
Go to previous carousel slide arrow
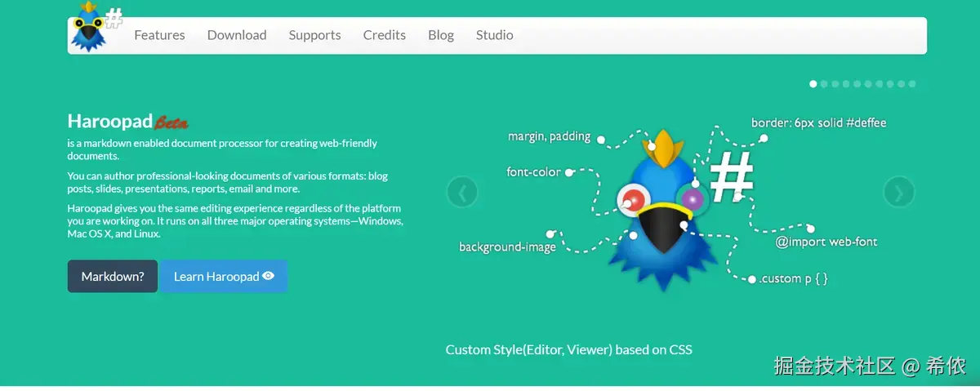[x=462, y=193]
